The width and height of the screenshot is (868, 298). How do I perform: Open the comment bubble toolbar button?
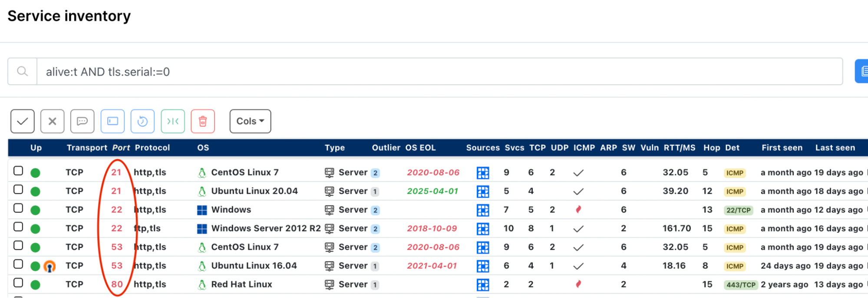click(x=83, y=121)
